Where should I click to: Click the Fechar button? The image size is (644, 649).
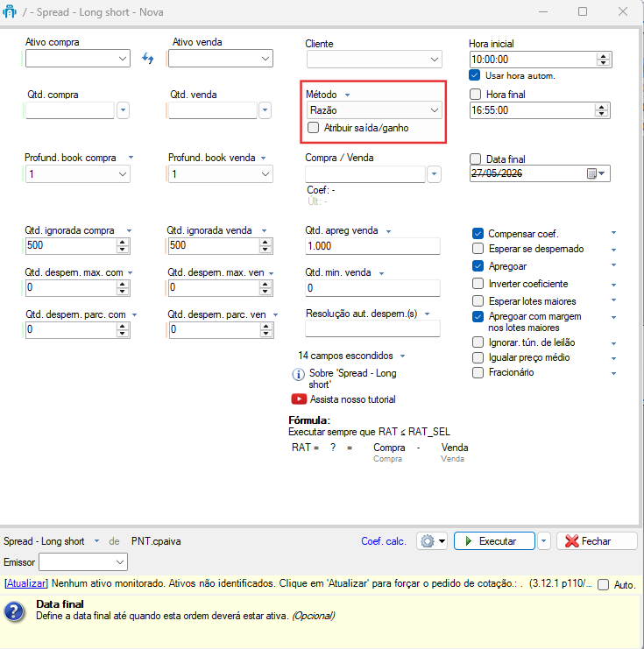pos(597,541)
